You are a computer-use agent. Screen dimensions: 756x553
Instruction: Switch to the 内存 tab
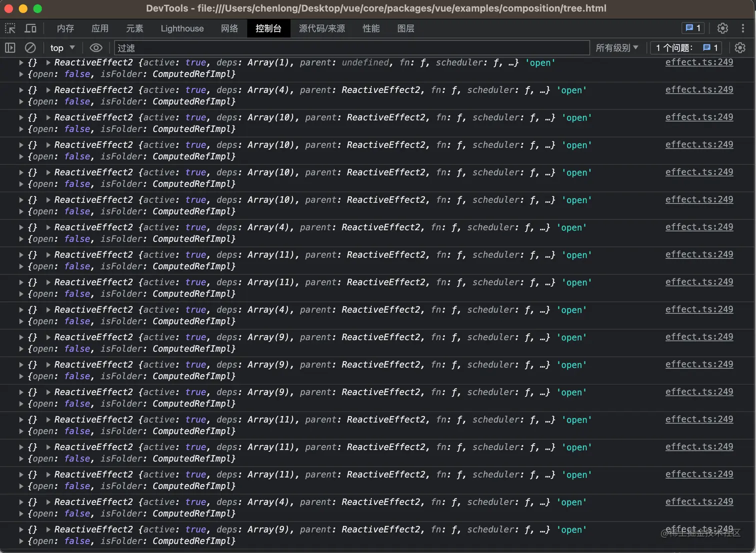tap(65, 28)
